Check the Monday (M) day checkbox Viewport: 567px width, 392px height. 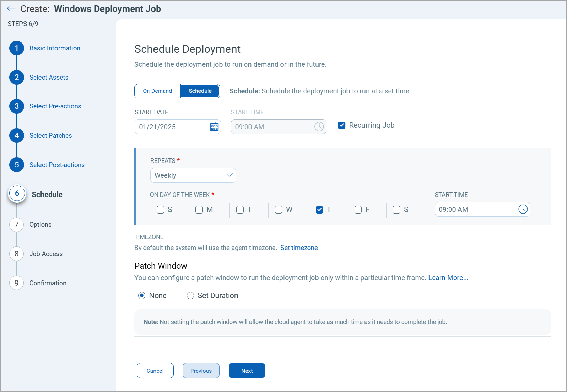point(199,210)
